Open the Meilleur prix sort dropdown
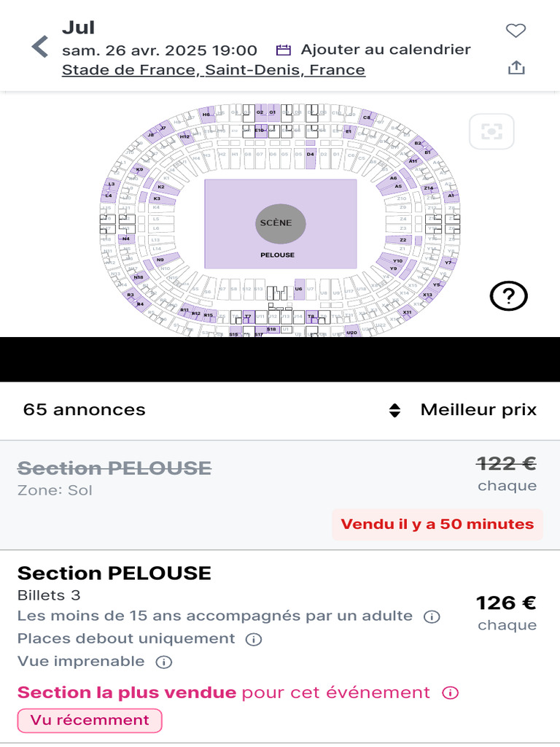Viewport: 560px width, 747px height. [478, 410]
